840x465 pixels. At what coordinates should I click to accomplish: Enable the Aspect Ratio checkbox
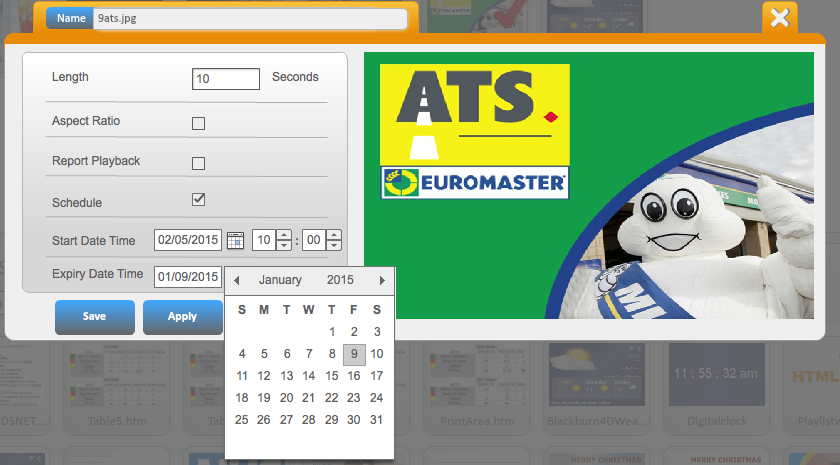[x=198, y=124]
